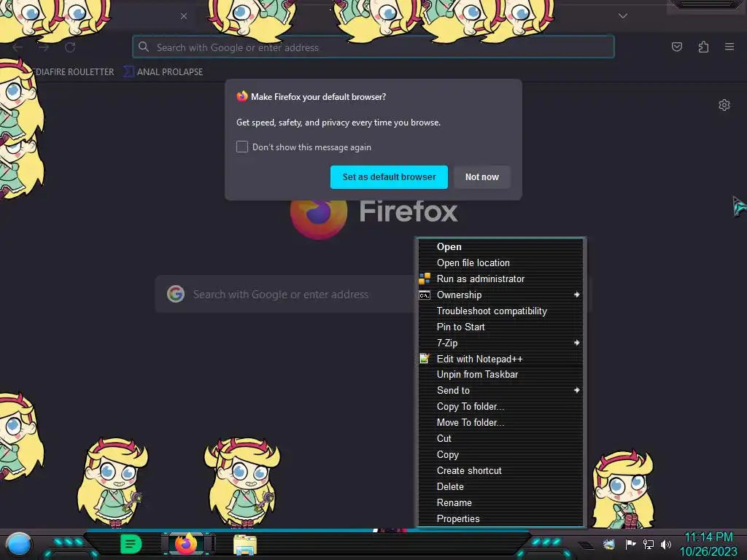Open new tab personalize gear icon
The width and height of the screenshot is (747, 560).
(724, 105)
